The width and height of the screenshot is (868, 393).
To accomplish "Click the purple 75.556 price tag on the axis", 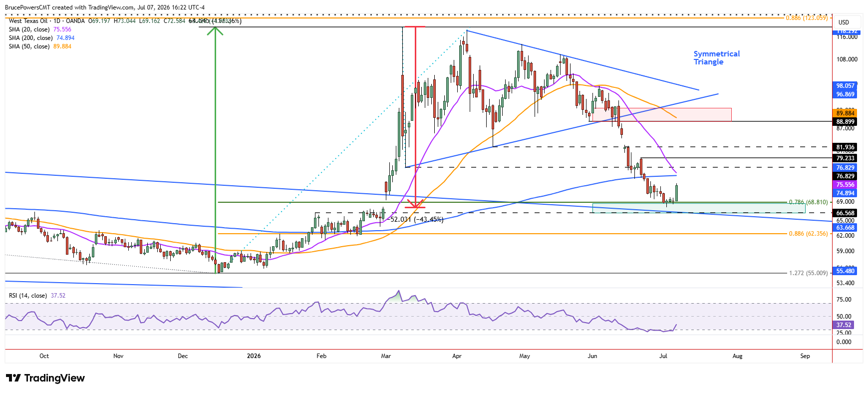I will 846,185.
